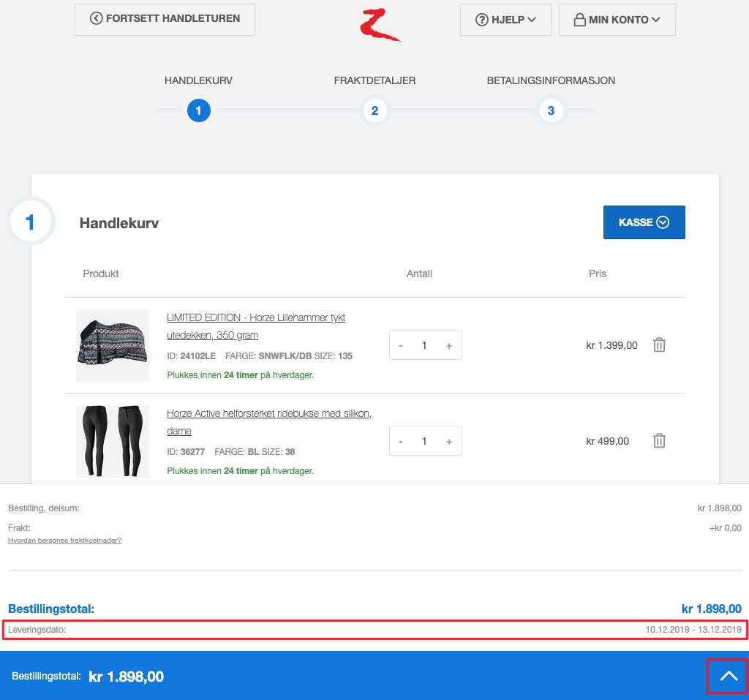Viewport: 749px width, 700px height.
Task: Click the 'Antall' column header
Action: coord(419,274)
